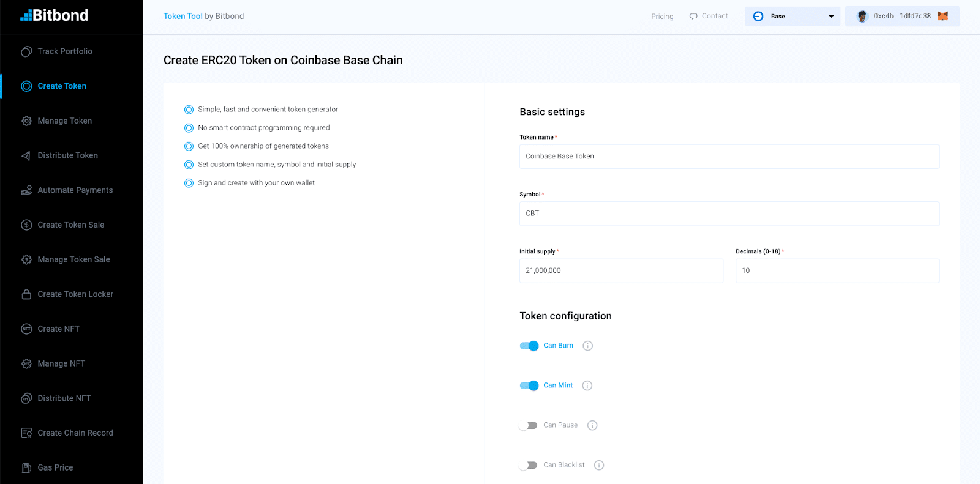Image resolution: width=980 pixels, height=484 pixels.
Task: Click the Symbol input field
Action: coord(729,214)
